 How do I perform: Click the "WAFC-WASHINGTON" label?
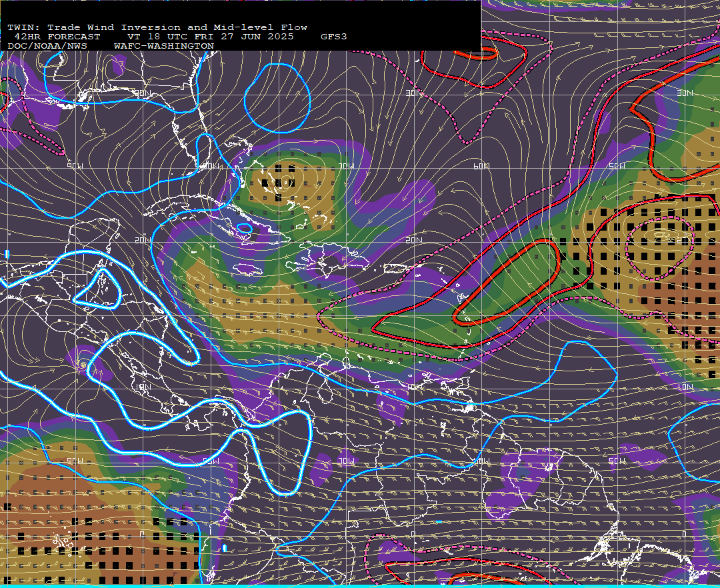coord(163,47)
